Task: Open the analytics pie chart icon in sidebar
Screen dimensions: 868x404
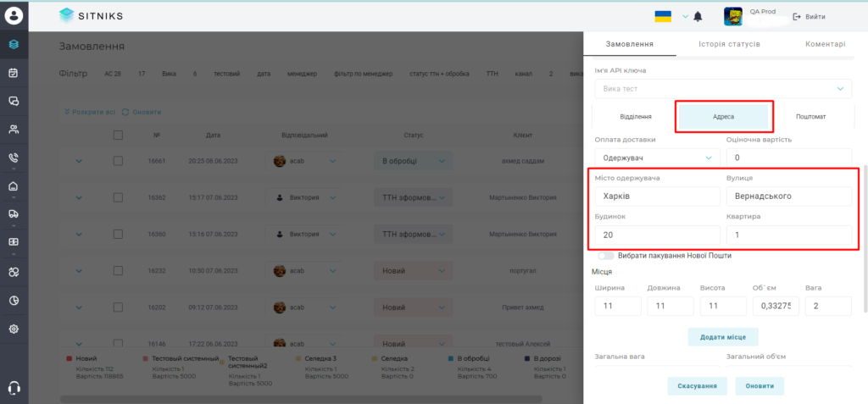Action: click(x=14, y=301)
